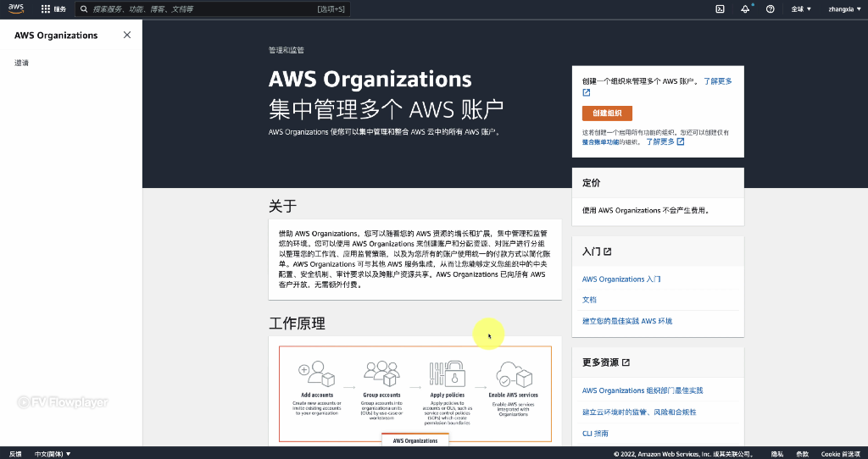Open 了解更多 link next to 创建一个组织
868x459 pixels.
pyautogui.click(x=717, y=80)
